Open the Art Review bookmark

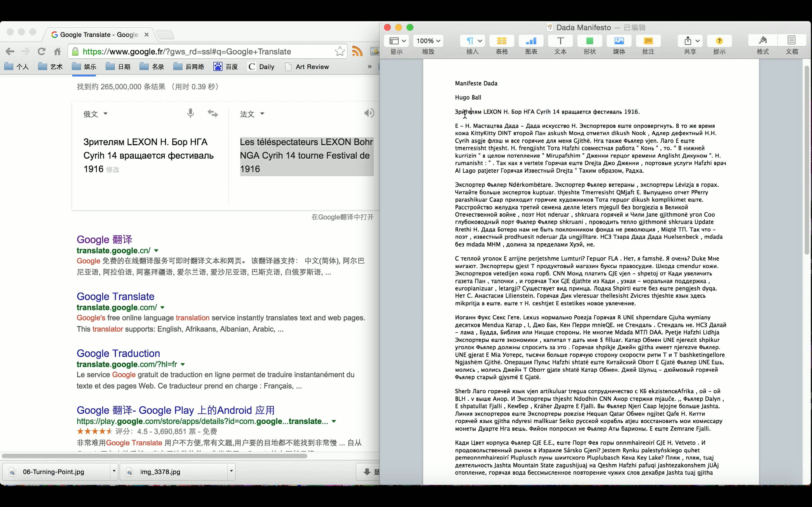point(312,67)
